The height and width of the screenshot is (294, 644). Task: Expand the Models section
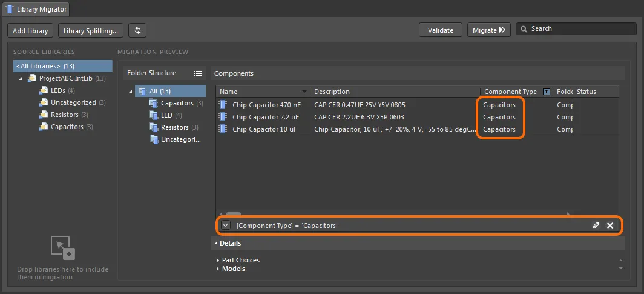coord(218,269)
